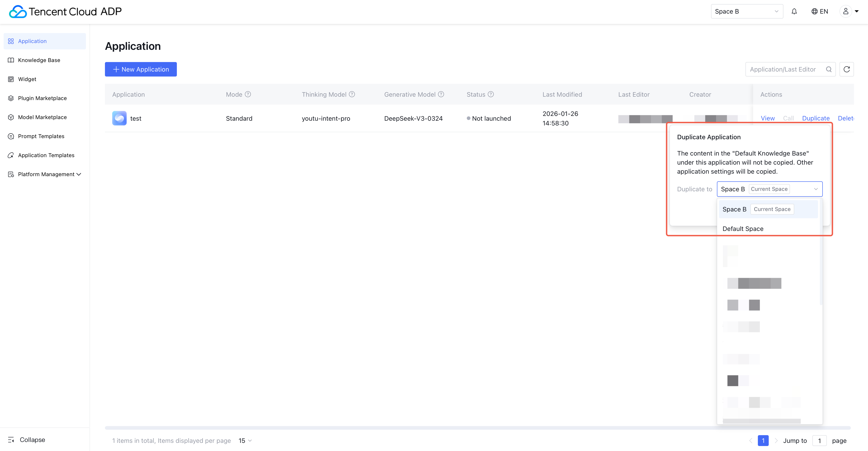Image resolution: width=868 pixels, height=451 pixels.
Task: Click the View link for test
Action: coord(768,118)
